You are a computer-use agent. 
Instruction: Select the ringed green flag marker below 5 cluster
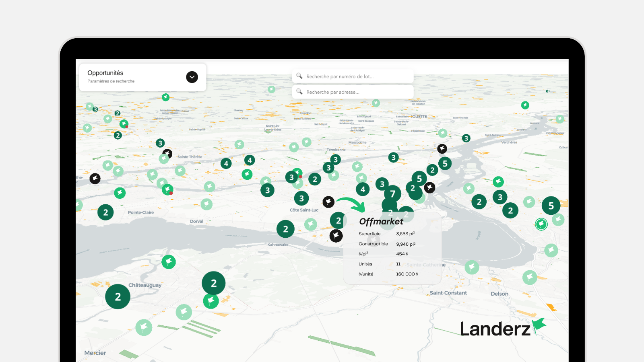coord(541,224)
